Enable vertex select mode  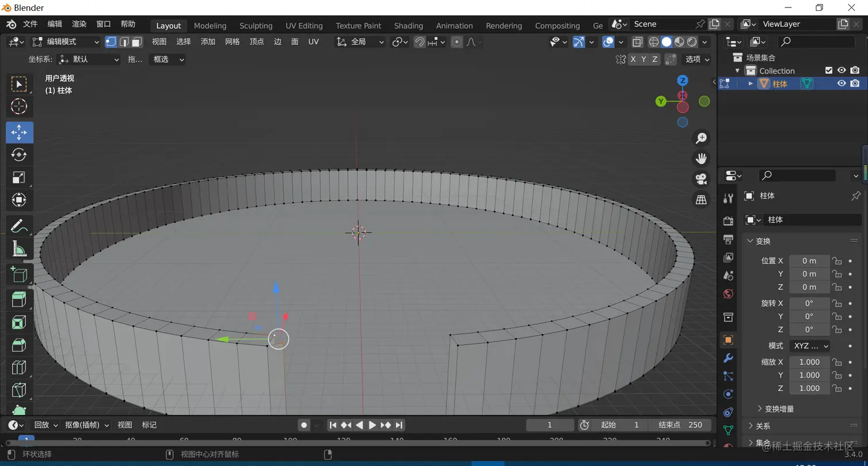(111, 42)
